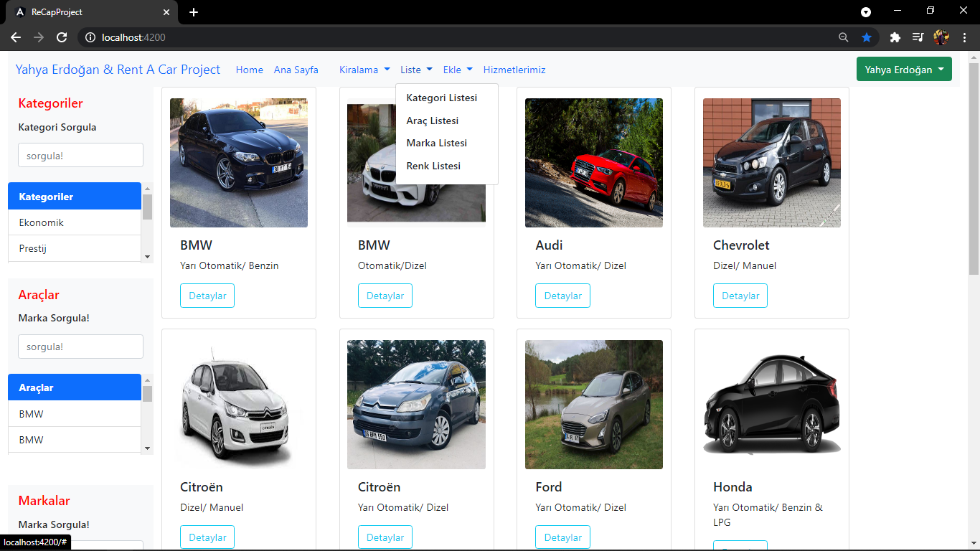Select Araç Listesi from the Liste menu
The image size is (980, 551).
coord(432,121)
